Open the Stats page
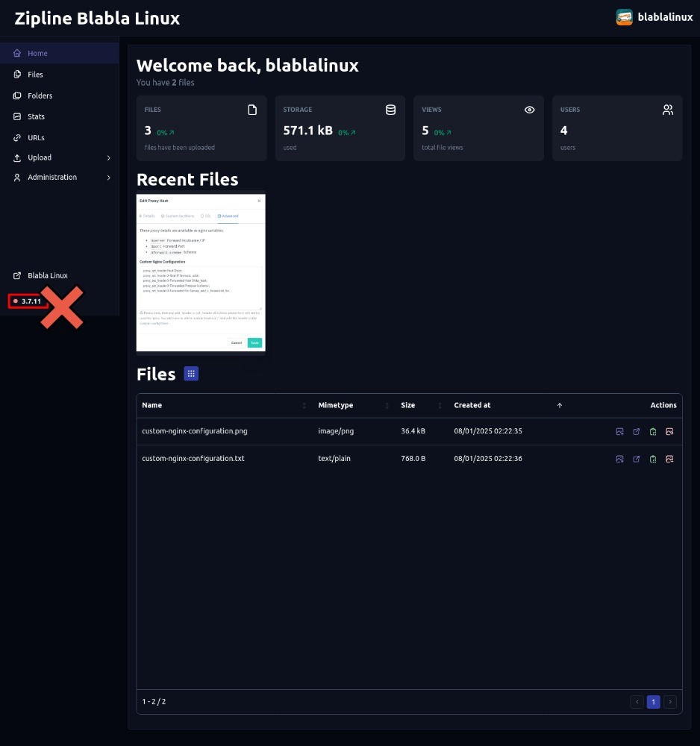This screenshot has height=746, width=700. 36,116
